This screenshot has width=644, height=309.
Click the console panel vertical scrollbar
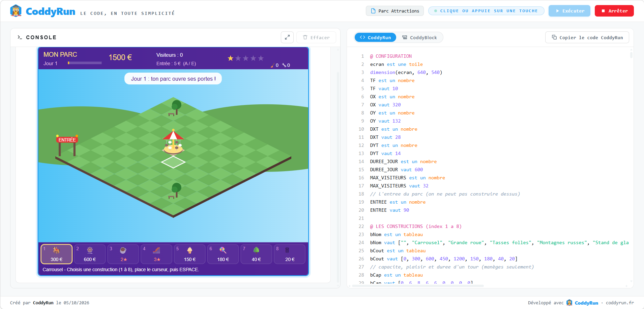pos(338,177)
